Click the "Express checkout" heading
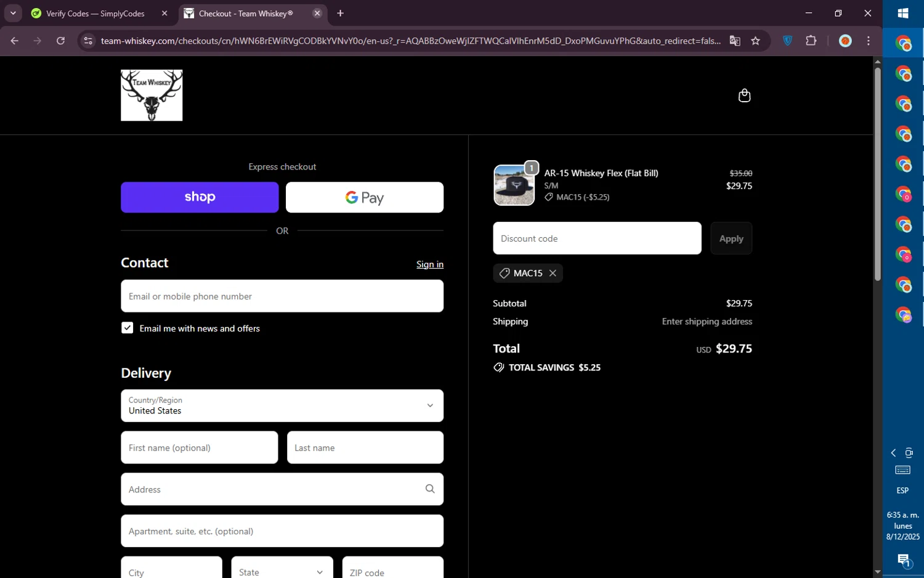Image resolution: width=924 pixels, height=578 pixels. pos(282,166)
